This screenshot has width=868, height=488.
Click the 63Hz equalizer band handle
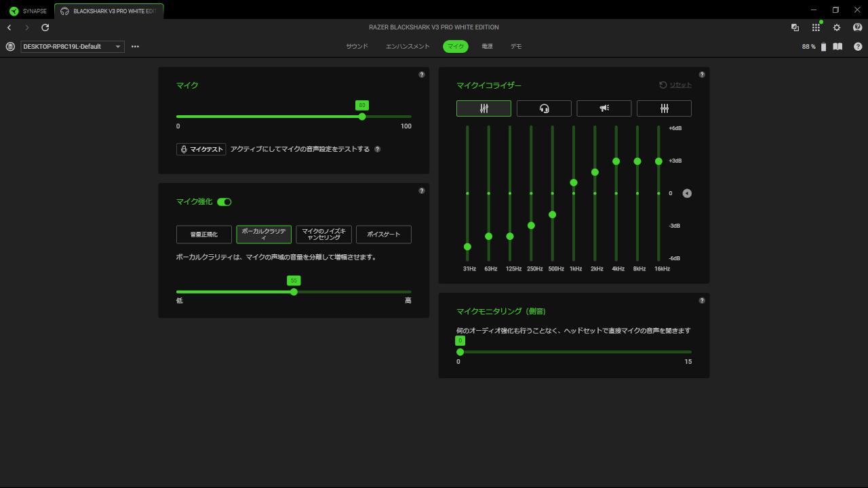488,236
